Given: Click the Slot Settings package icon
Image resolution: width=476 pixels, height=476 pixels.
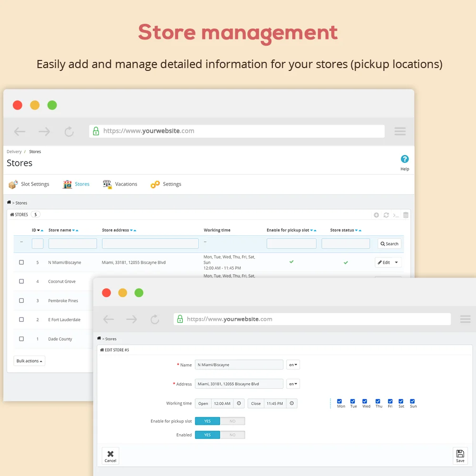Looking at the screenshot, I should click(13, 184).
